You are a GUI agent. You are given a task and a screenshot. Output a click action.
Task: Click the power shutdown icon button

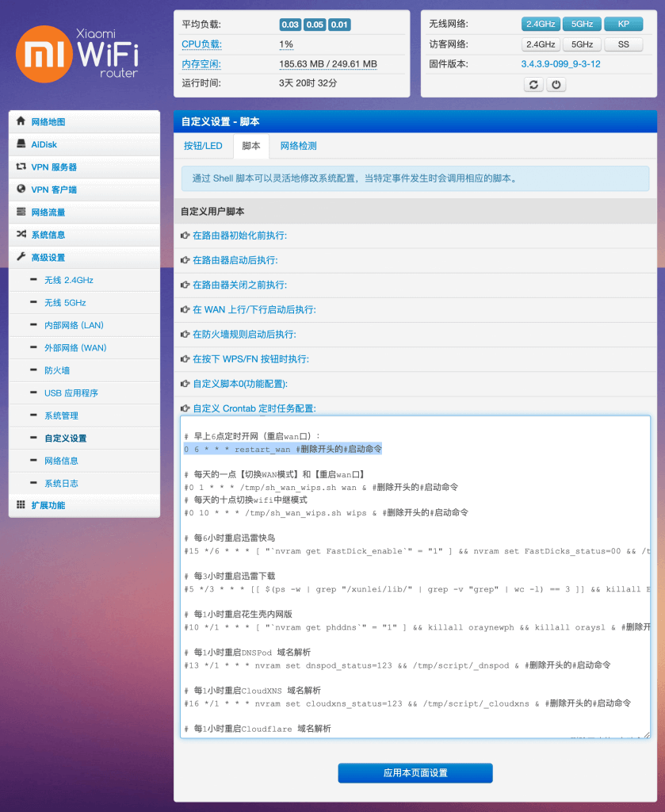556,84
